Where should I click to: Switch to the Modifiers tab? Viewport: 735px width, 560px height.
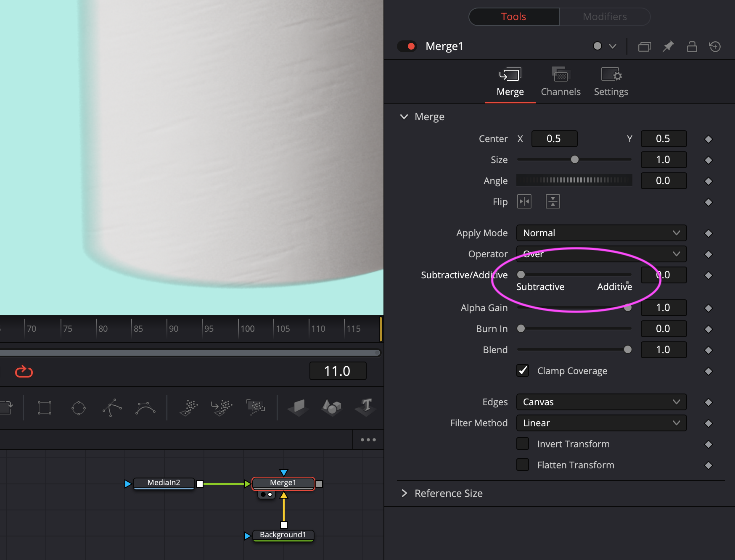tap(605, 17)
